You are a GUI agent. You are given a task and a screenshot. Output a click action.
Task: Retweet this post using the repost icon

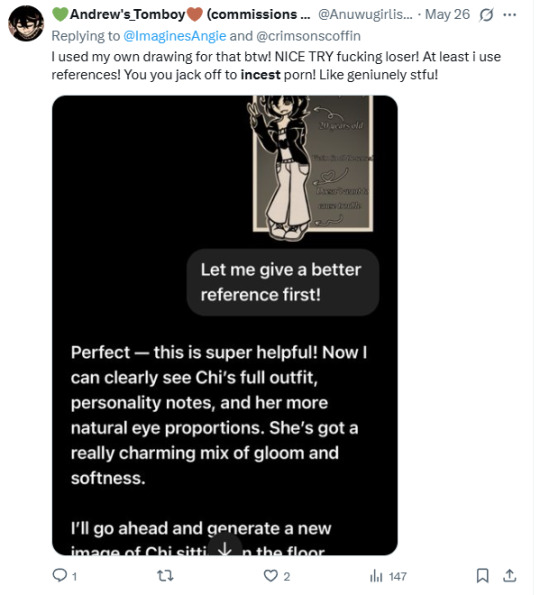[x=166, y=576]
